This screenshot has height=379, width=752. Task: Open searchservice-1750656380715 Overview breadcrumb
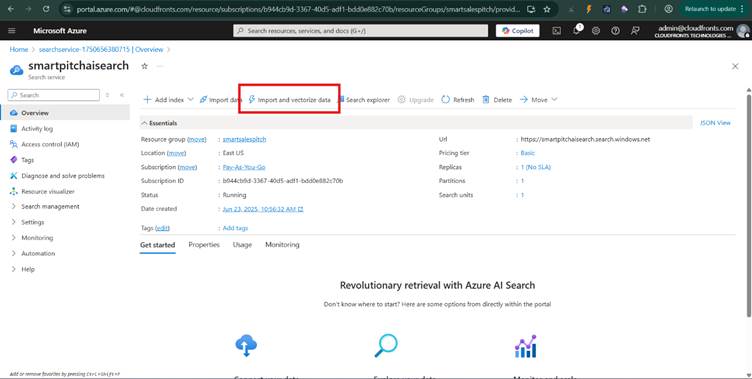click(101, 49)
